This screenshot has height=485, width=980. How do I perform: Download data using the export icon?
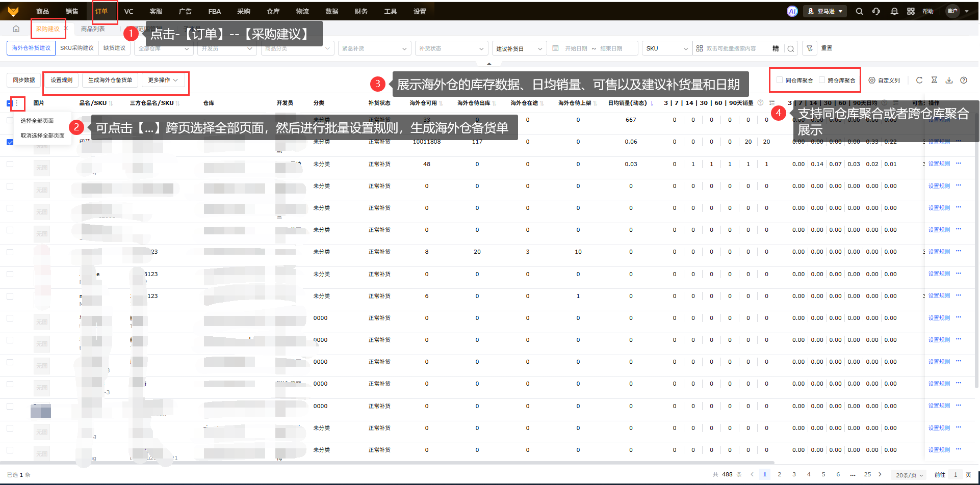point(949,80)
